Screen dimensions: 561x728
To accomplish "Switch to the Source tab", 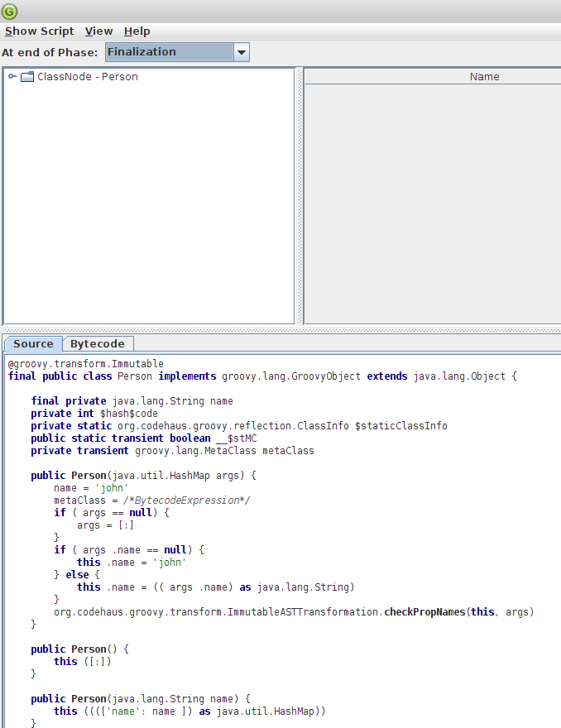I will 33,344.
